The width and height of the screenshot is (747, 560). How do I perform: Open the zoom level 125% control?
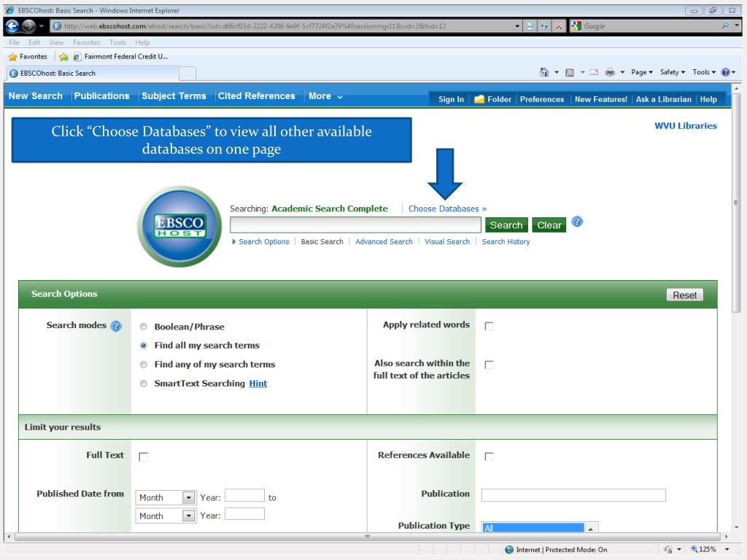709,549
